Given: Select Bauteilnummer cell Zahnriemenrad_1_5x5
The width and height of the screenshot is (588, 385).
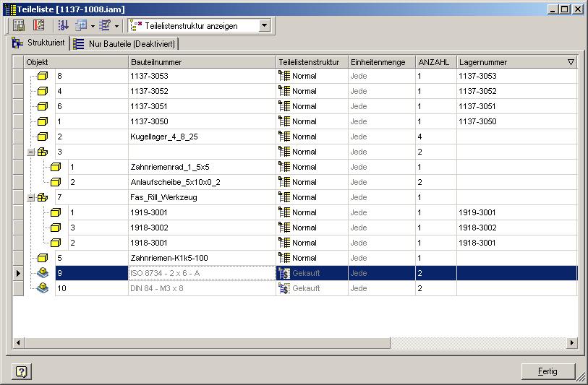Looking at the screenshot, I should (202, 167).
